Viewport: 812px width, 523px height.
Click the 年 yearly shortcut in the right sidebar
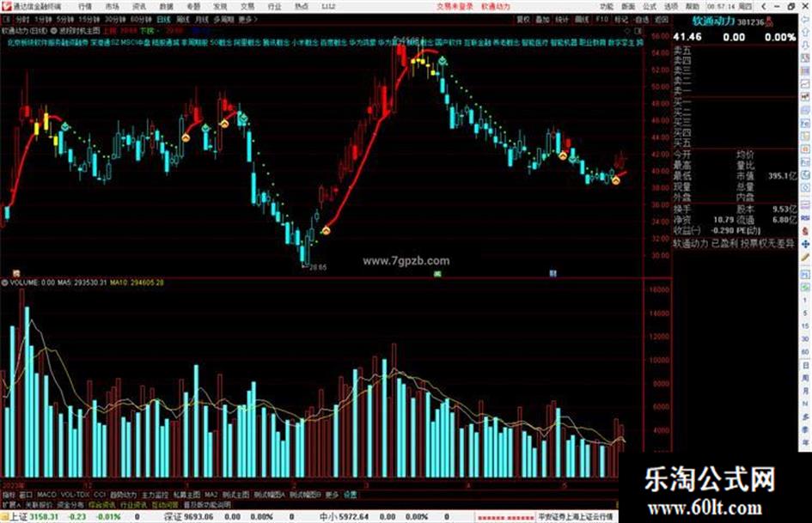point(805,443)
